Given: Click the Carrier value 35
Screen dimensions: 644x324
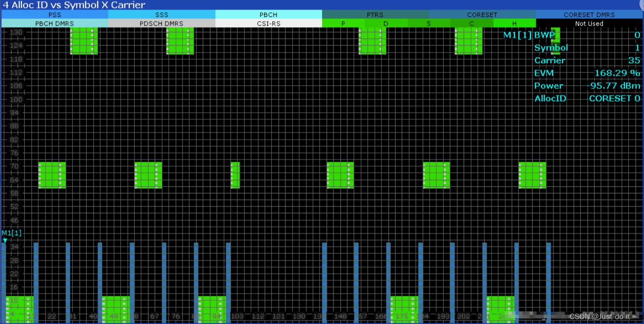Looking at the screenshot, I should coord(634,60).
